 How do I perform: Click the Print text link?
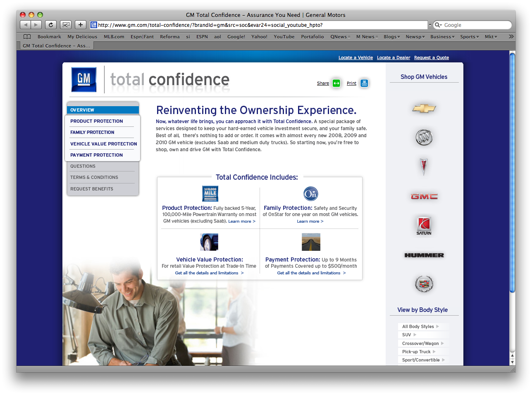click(x=351, y=83)
